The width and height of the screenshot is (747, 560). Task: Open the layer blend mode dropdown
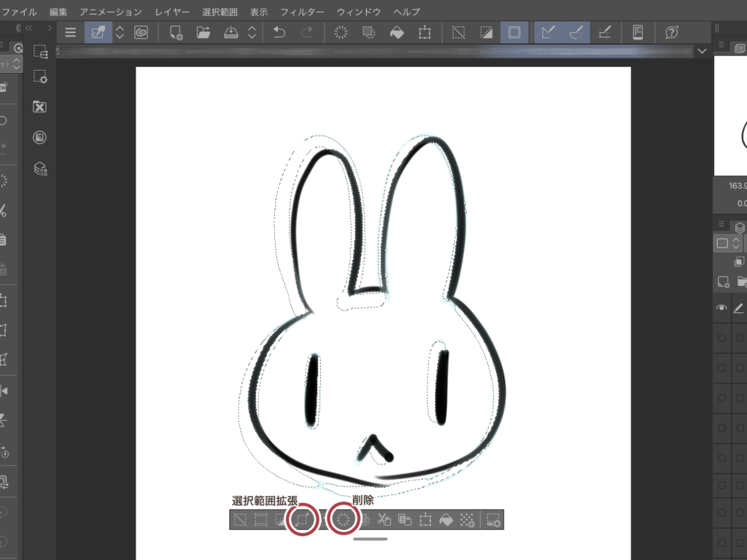[729, 244]
